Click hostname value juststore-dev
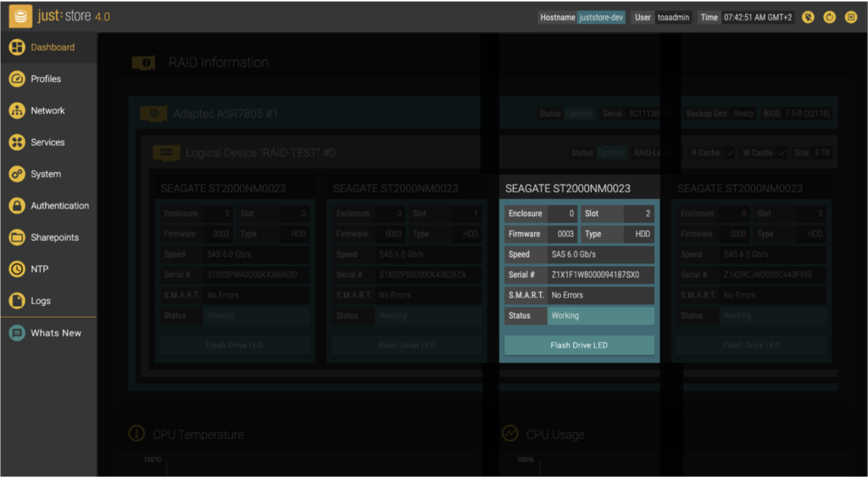The width and height of the screenshot is (868, 477). pyautogui.click(x=601, y=17)
